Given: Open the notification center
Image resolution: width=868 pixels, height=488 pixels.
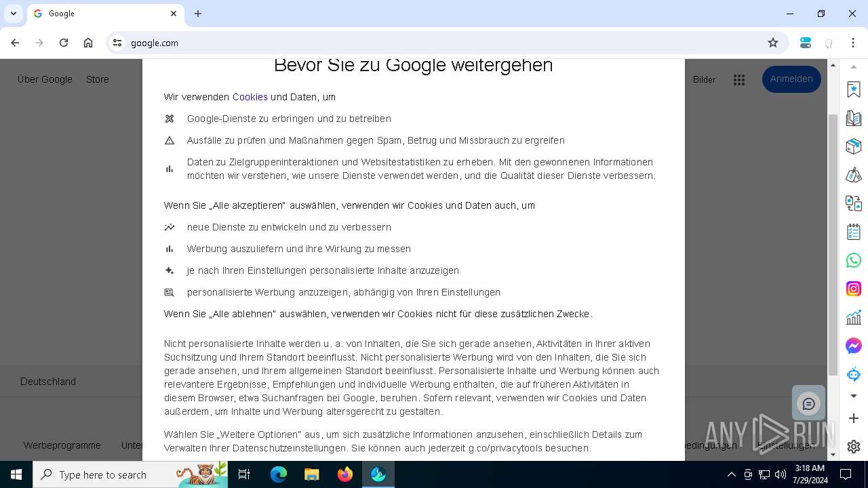Looking at the screenshot, I should point(846,474).
